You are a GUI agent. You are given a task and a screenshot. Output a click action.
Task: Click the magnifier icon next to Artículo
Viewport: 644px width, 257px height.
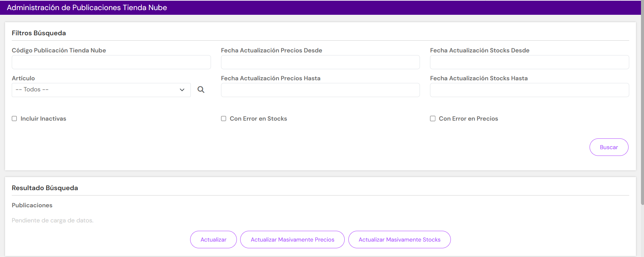(x=201, y=90)
